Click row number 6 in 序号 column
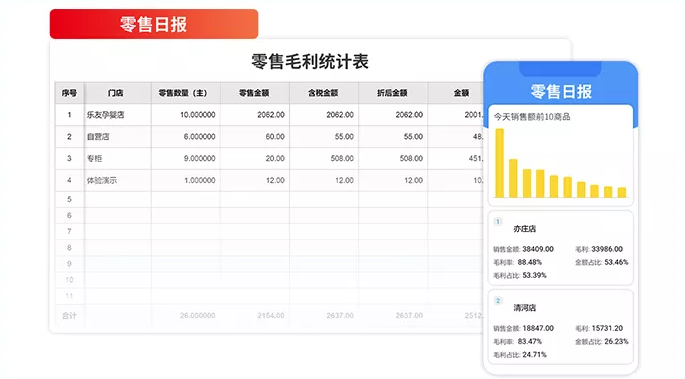This screenshot has height=379, width=685. [69, 215]
